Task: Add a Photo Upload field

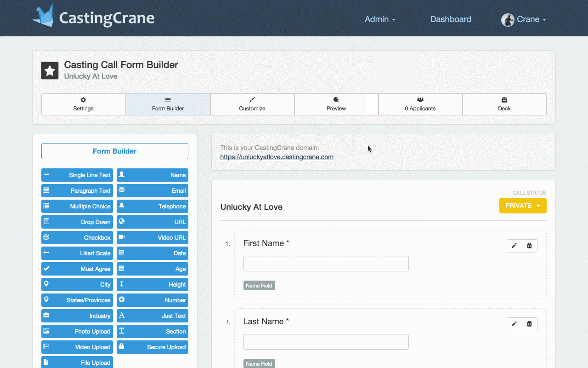Action: [77, 331]
